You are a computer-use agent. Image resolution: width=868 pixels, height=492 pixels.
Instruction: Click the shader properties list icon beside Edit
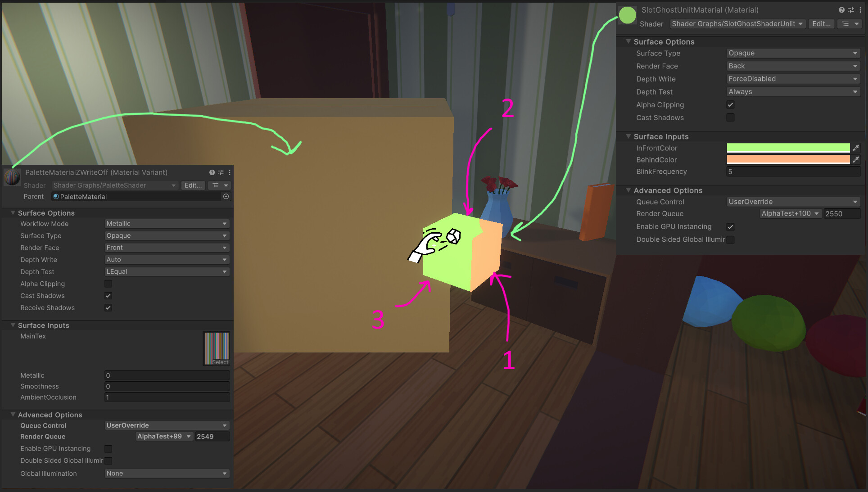[845, 24]
